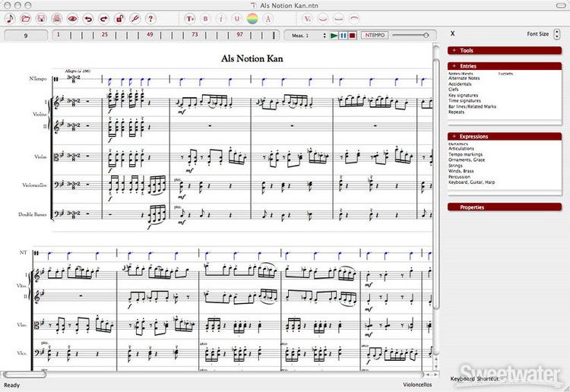Click the redo arrow icon

pos(103,18)
